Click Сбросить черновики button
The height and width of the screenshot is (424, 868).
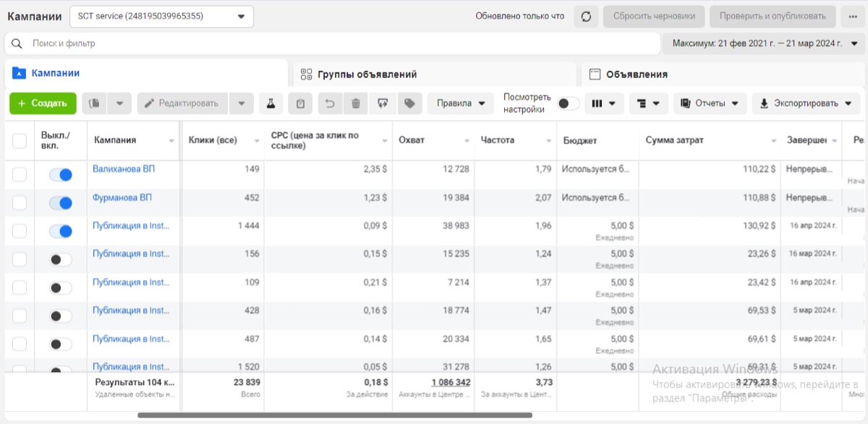654,16
